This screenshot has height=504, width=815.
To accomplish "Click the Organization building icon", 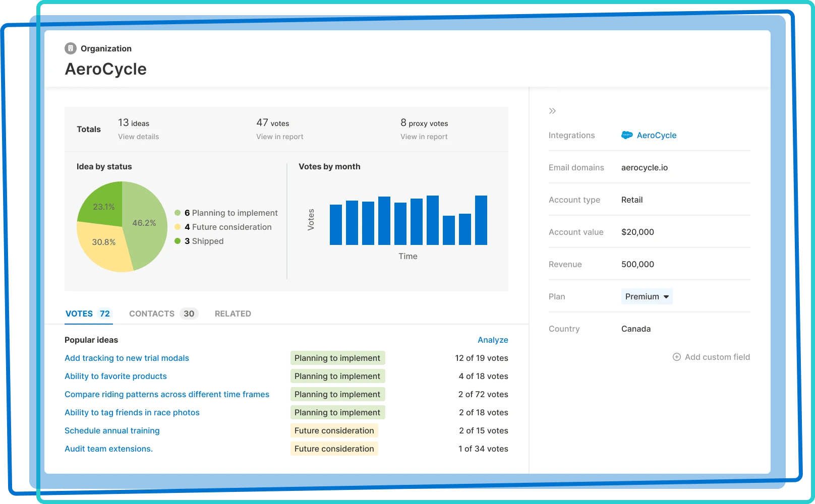I will 71,48.
